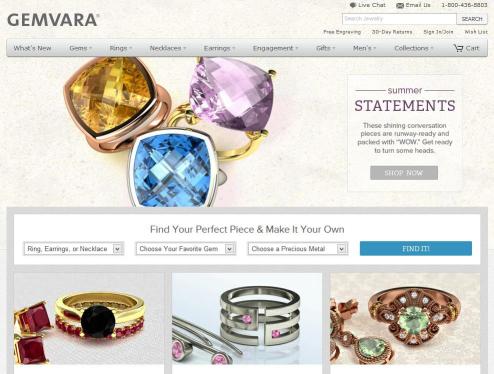Open the Wish List link

[476, 32]
